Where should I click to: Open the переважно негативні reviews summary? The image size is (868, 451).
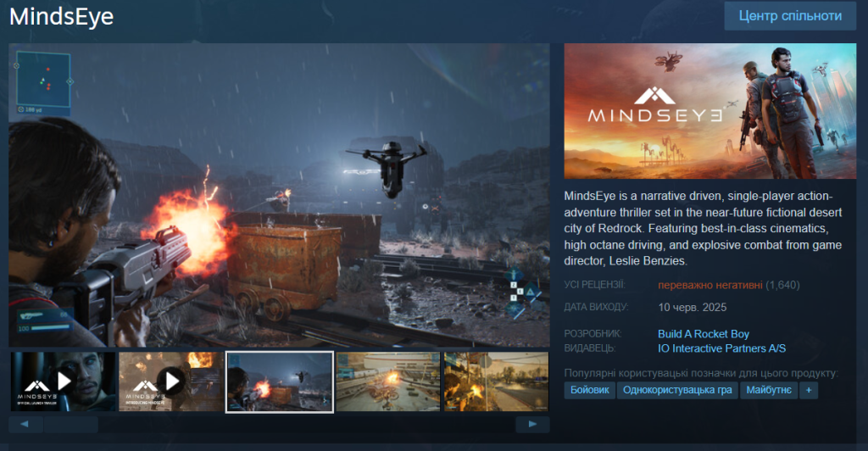[710, 285]
